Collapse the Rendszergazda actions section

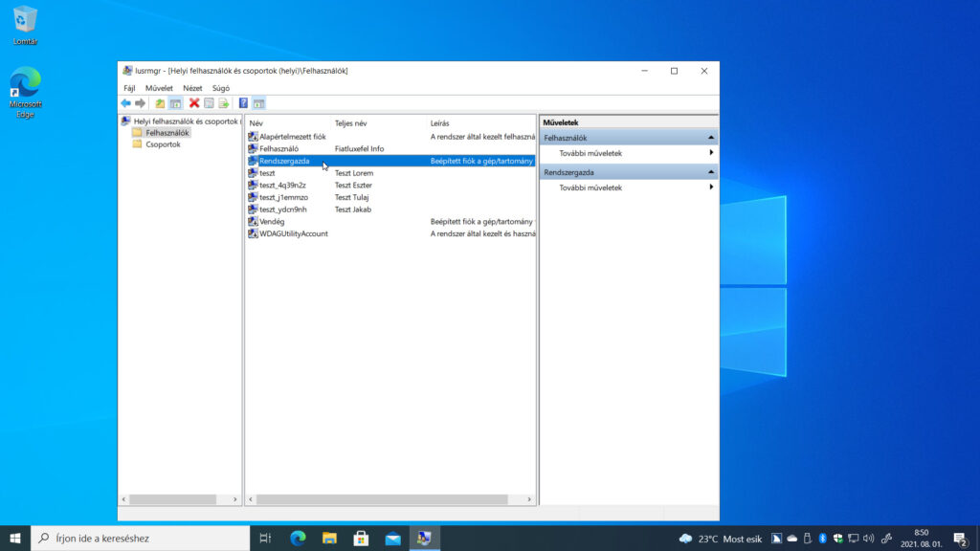point(711,172)
